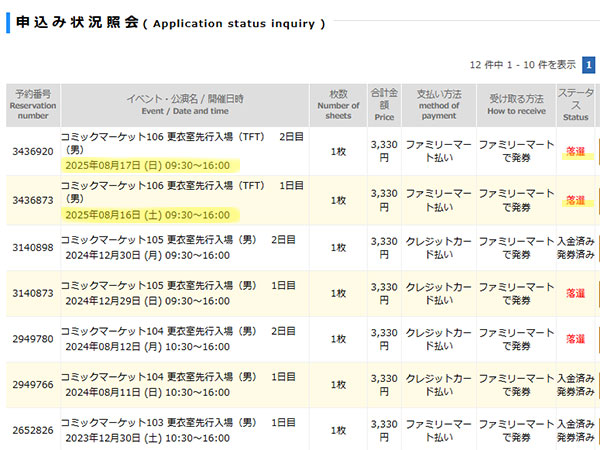Click 3,330円 price for reservation 3140898

(x=384, y=248)
